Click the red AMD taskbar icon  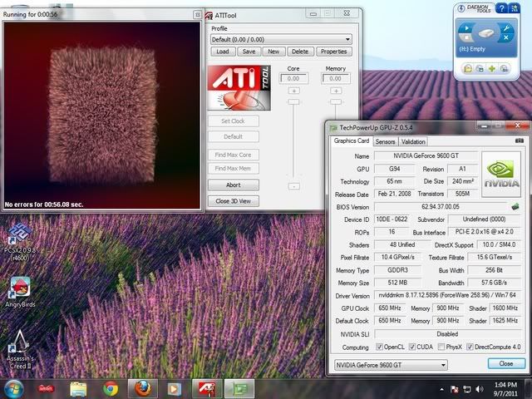[x=46, y=389]
